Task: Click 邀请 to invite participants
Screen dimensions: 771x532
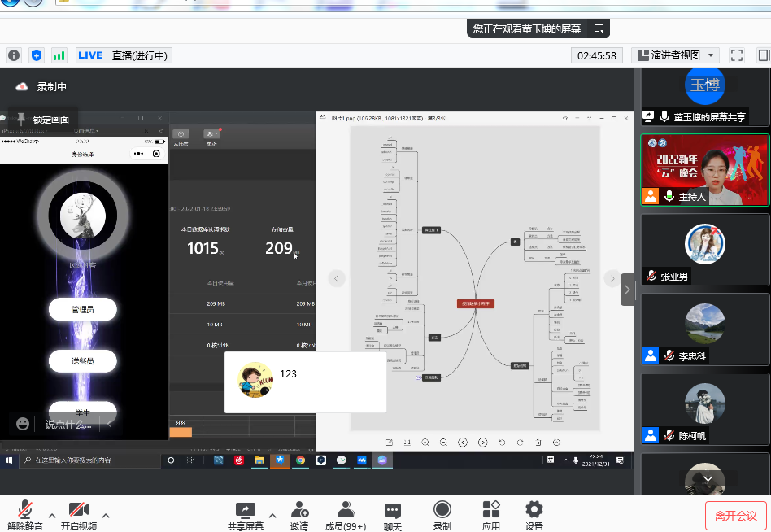Action: pos(299,515)
